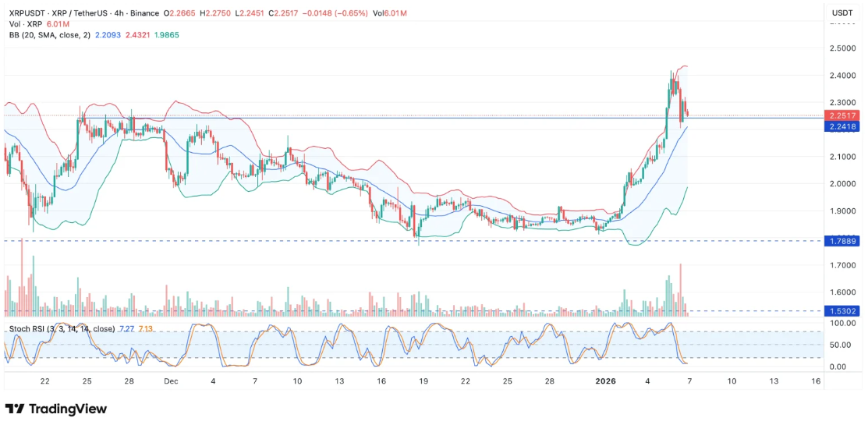Image resolution: width=868 pixels, height=425 pixels.
Task: Click the 100.00 level on Stoch RSI axis
Action: tap(842, 323)
